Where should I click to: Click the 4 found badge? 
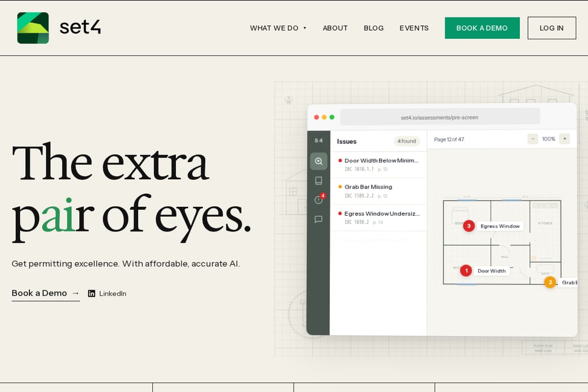(x=406, y=141)
